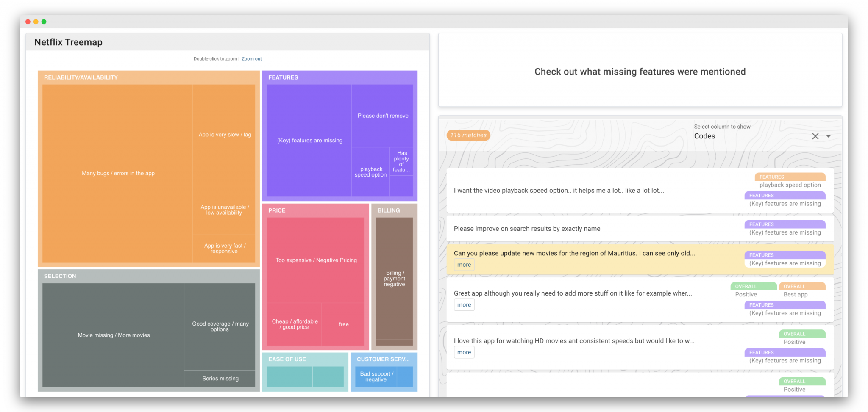This screenshot has width=868, height=412.
Task: Click the "Series missing" cell under SELECTION
Action: coord(220,379)
